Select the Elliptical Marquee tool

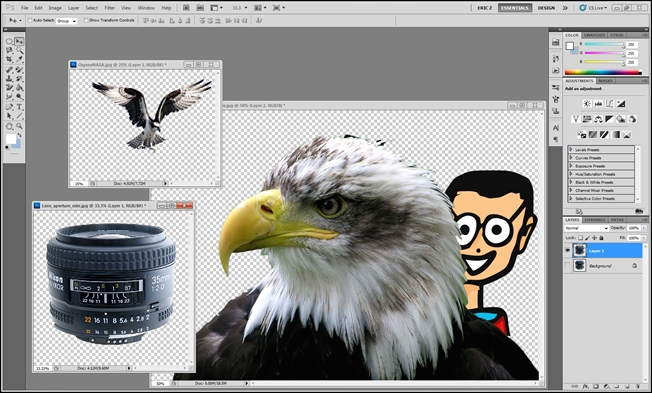9,41
